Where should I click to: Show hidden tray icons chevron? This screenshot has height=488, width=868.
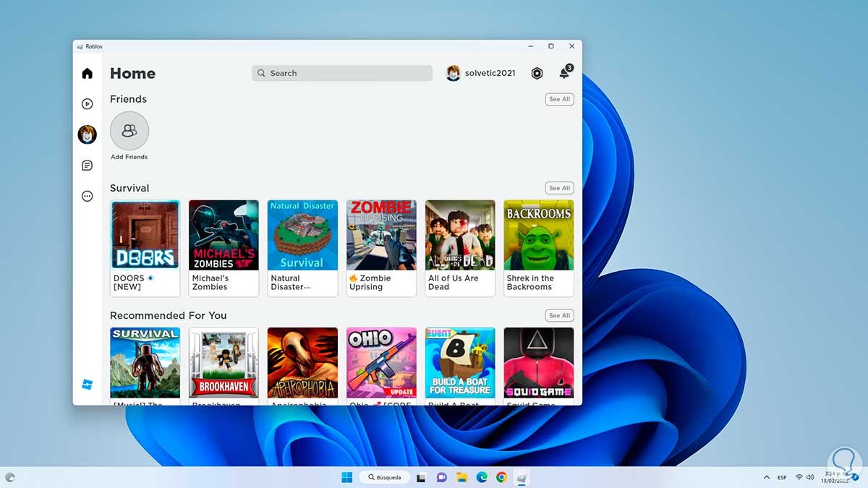(x=767, y=477)
